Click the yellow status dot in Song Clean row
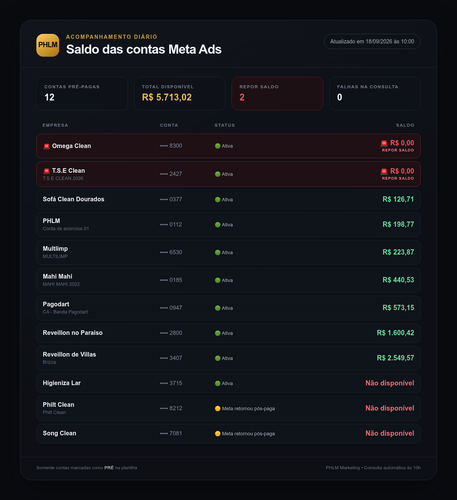The width and height of the screenshot is (457, 500). tap(218, 434)
